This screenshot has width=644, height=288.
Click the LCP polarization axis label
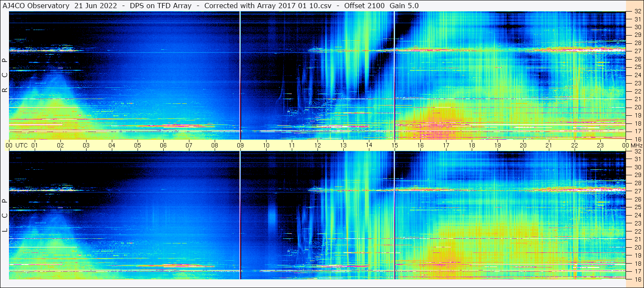[5, 216]
